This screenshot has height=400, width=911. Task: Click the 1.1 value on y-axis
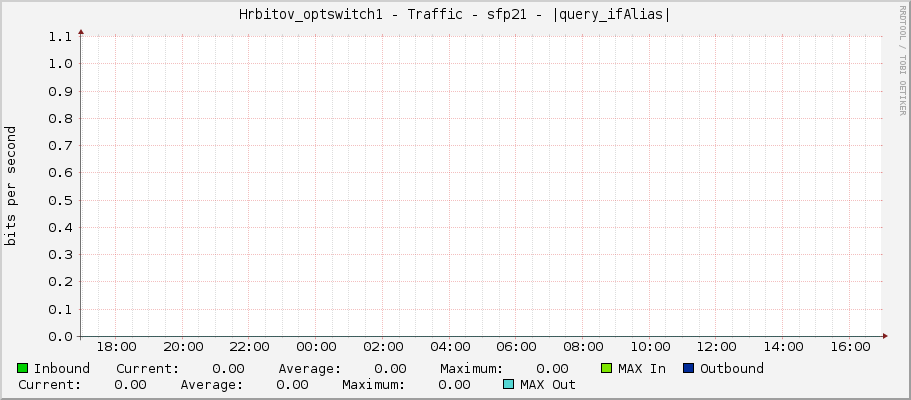pos(60,37)
